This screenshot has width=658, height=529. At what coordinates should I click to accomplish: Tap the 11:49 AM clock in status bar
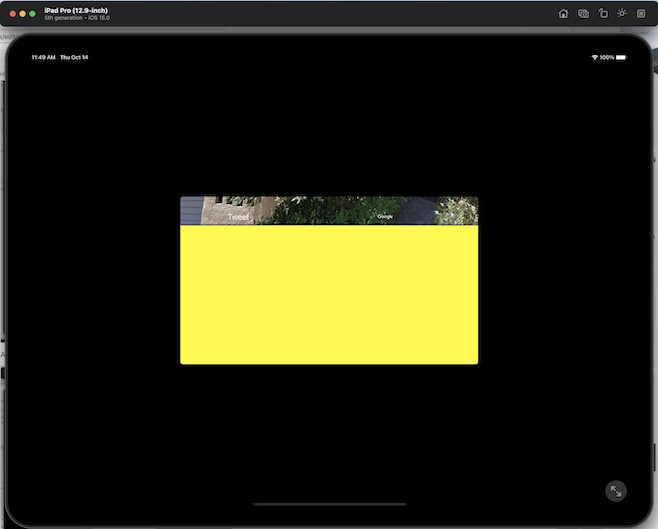click(43, 58)
